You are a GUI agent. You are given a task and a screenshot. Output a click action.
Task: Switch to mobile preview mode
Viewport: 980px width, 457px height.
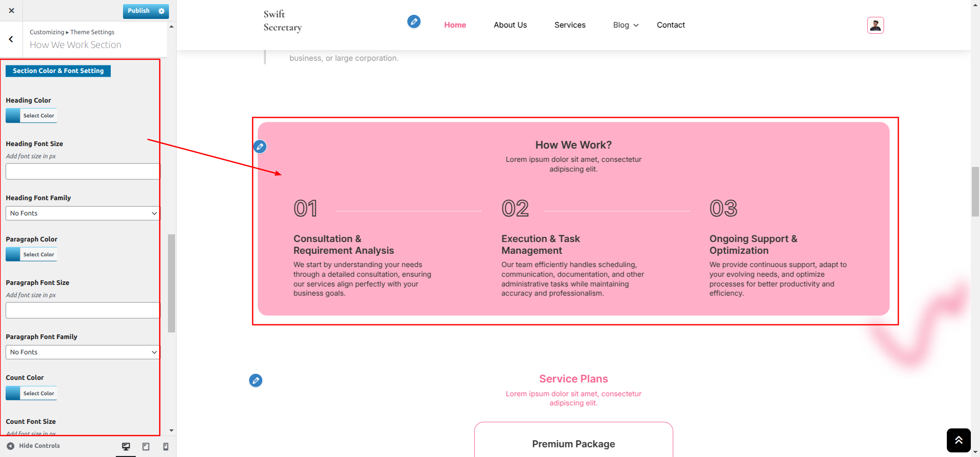point(165,446)
